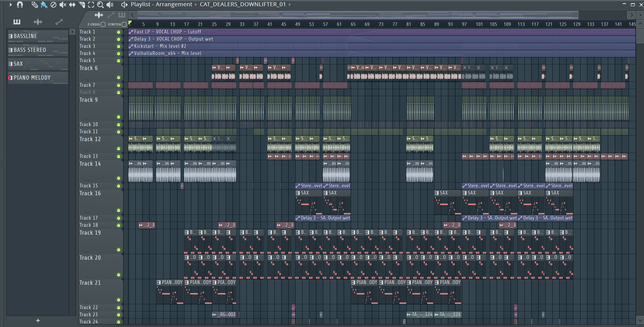Click the playhead start marker
The height and width of the screenshot is (327, 644).
[x=130, y=23]
